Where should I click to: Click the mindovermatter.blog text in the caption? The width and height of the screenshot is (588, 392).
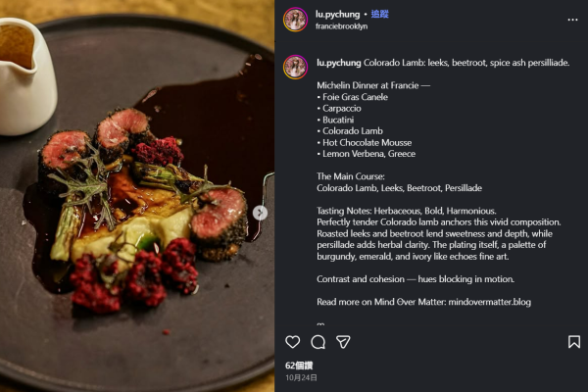[x=489, y=302]
